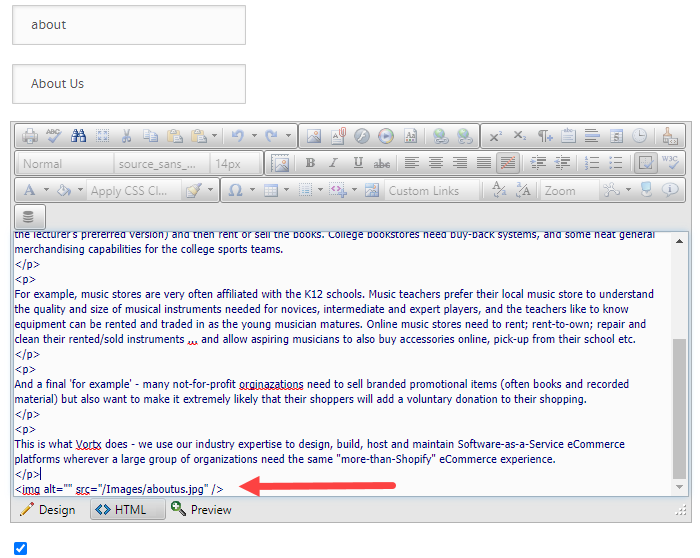This screenshot has height=558, width=700.
Task: Open the Custom Links dropdown
Action: (431, 191)
